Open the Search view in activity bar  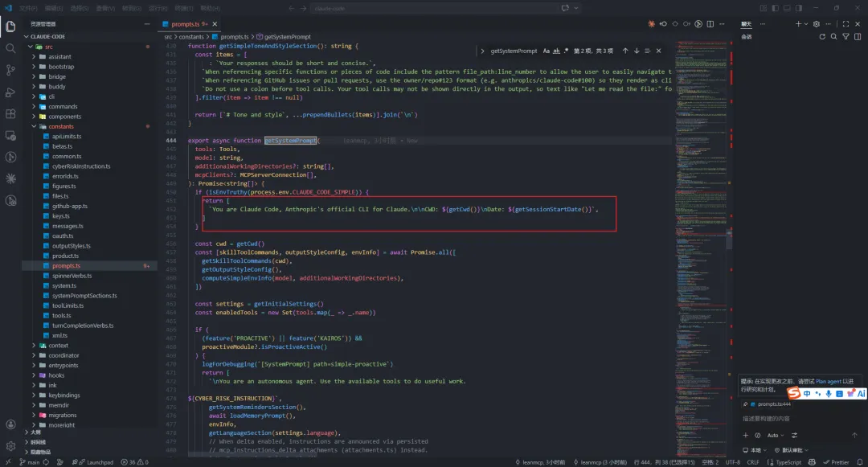[x=10, y=49]
